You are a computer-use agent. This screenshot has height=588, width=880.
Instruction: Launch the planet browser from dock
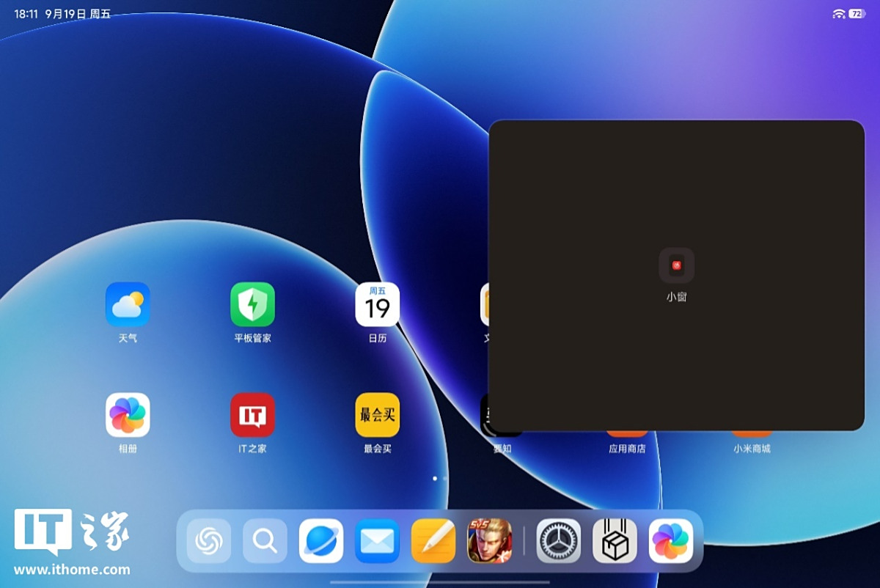coord(321,541)
